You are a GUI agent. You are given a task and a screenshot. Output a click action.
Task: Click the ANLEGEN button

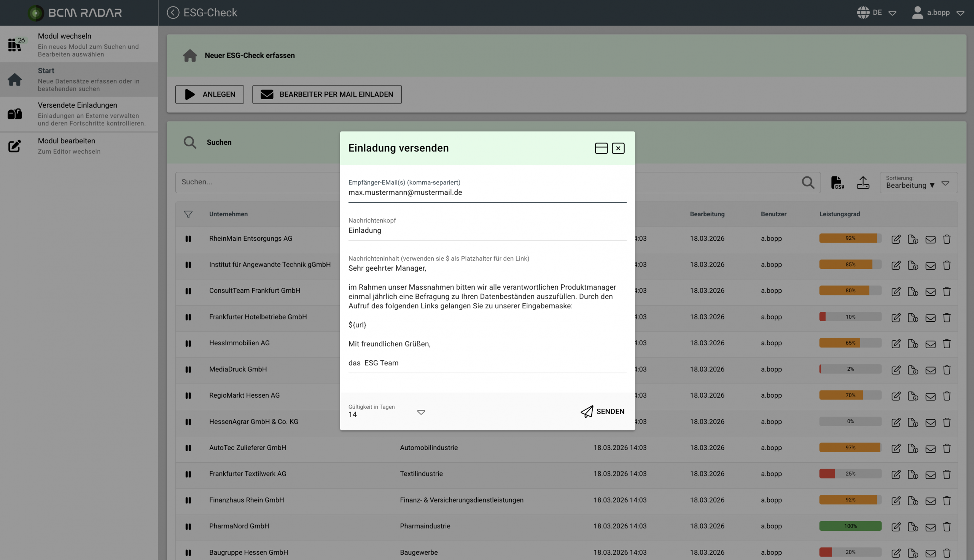(209, 94)
